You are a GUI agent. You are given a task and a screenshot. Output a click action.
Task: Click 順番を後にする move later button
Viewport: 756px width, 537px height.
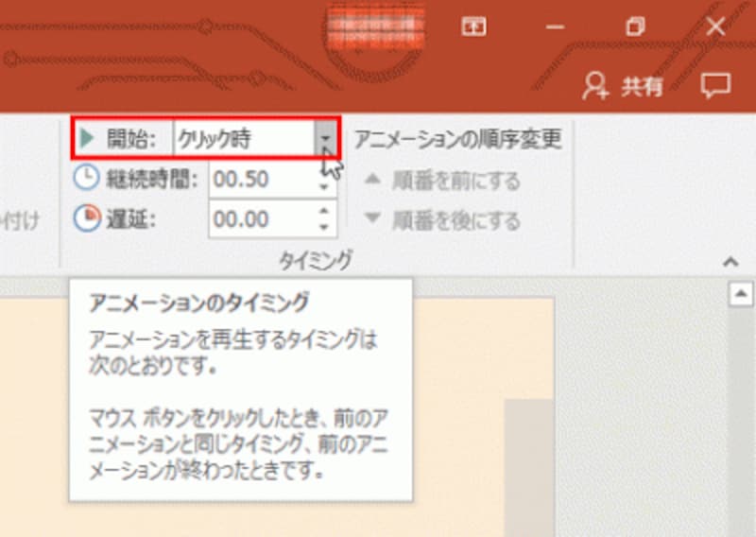coord(442,220)
